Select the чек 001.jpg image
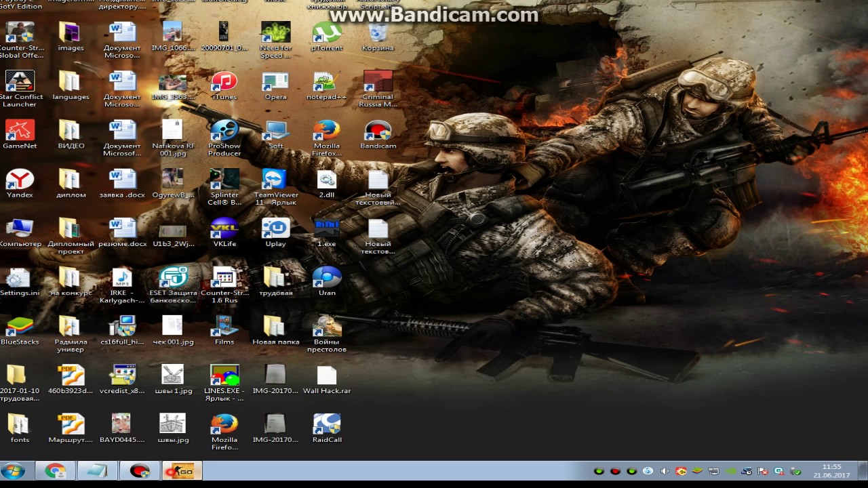This screenshot has width=868, height=488. click(x=173, y=330)
